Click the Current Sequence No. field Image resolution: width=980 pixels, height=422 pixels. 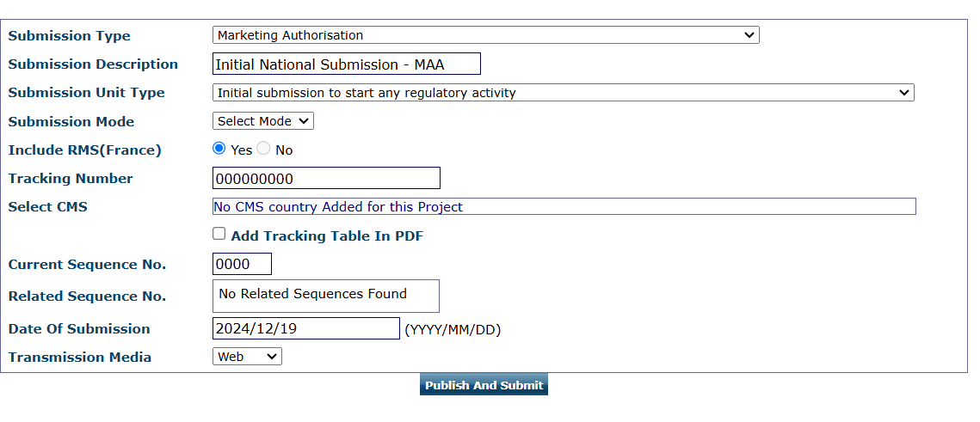[242, 264]
